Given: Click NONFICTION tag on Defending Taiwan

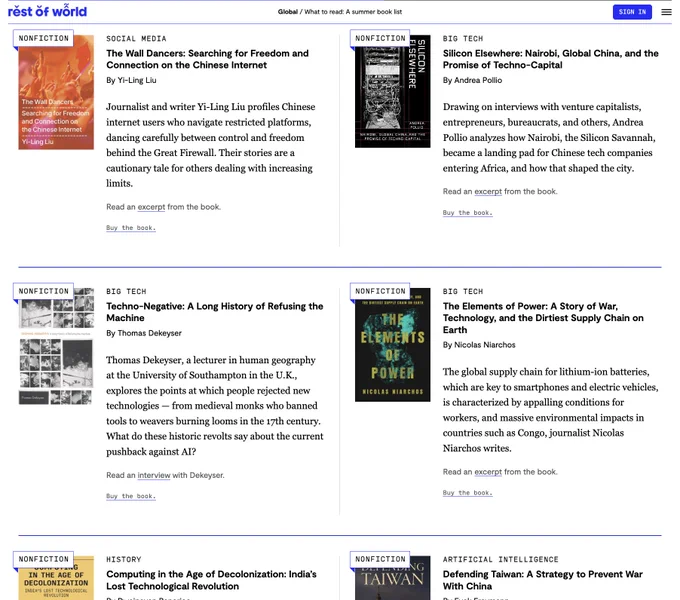Looking at the screenshot, I should point(380,559).
